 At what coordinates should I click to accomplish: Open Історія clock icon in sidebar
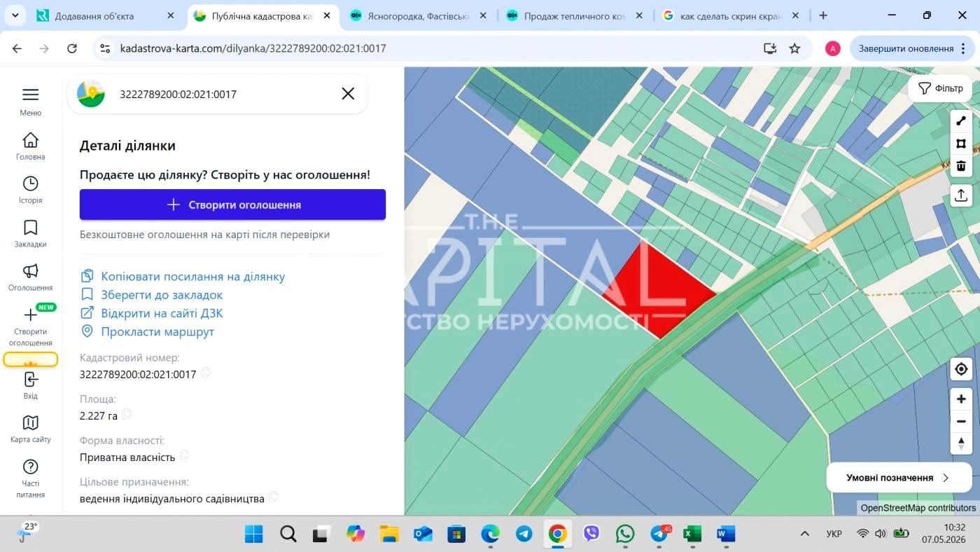pos(30,184)
